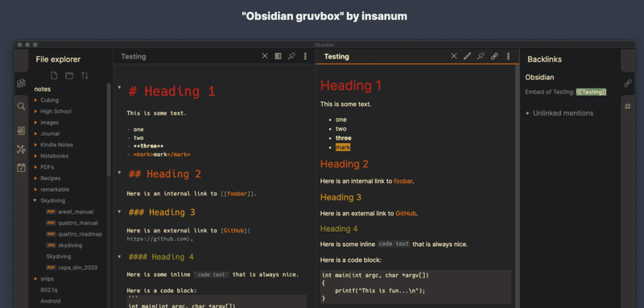This screenshot has width=644, height=308.
Task: Follow the foobar internal link in preview
Action: pos(403,181)
